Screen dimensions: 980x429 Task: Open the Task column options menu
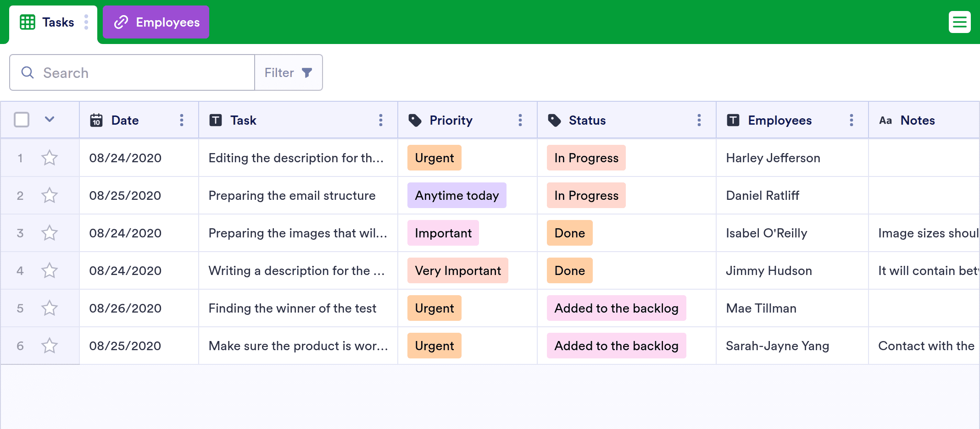coord(380,120)
